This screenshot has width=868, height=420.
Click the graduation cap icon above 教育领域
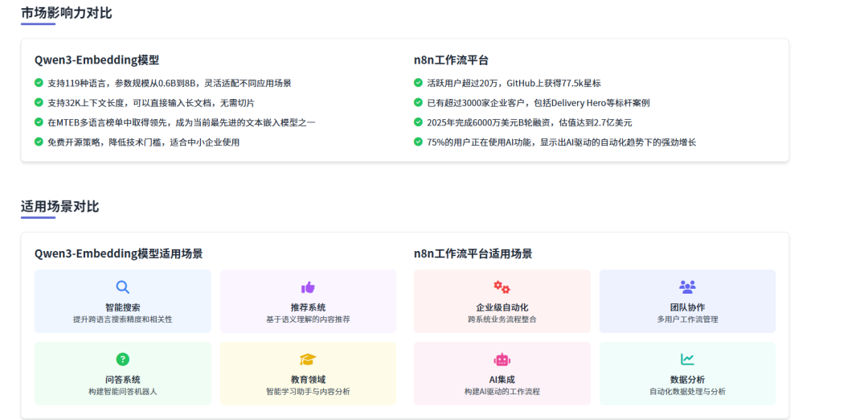[308, 359]
